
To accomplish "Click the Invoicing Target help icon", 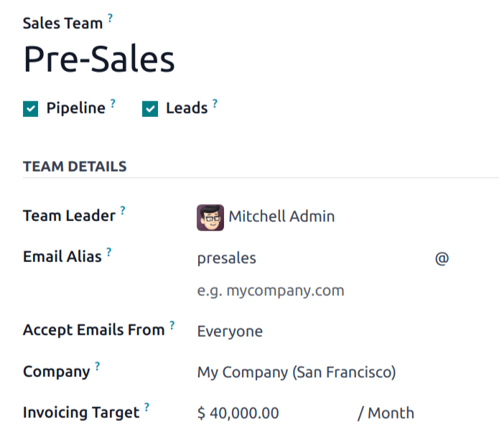I will (147, 407).
